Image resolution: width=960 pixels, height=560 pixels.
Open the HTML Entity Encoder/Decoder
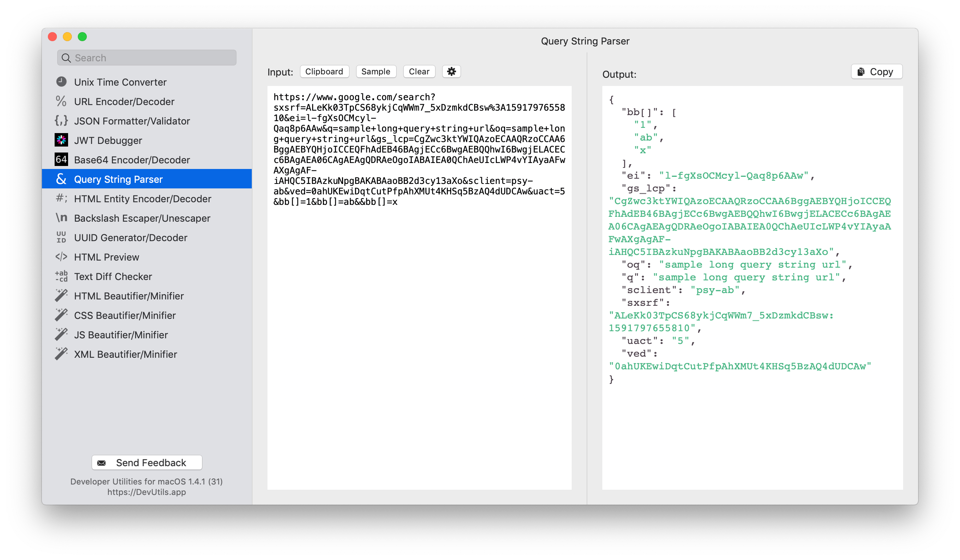coord(143,199)
